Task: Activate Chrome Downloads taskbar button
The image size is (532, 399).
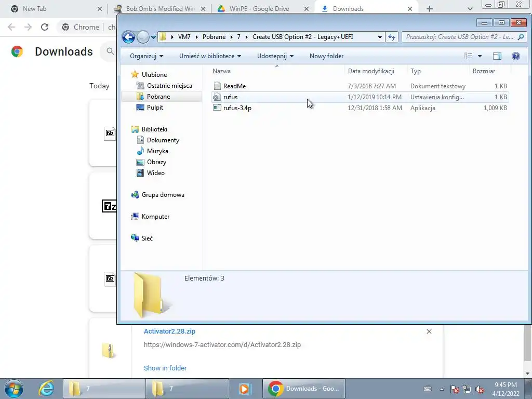Action: tap(304, 389)
